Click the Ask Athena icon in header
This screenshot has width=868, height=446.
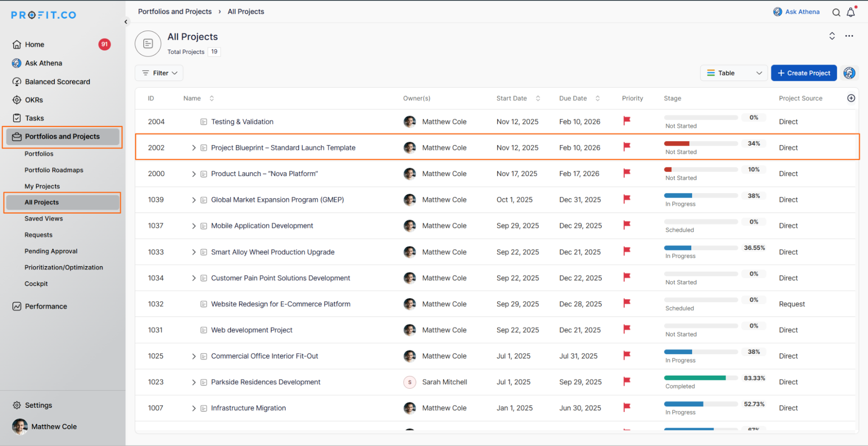click(x=777, y=12)
